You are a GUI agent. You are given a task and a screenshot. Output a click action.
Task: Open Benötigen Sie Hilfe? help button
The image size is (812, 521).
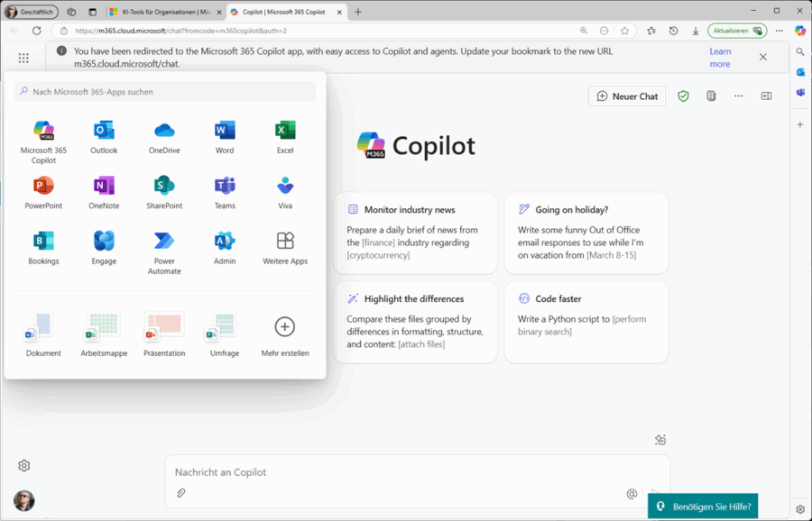click(x=703, y=507)
